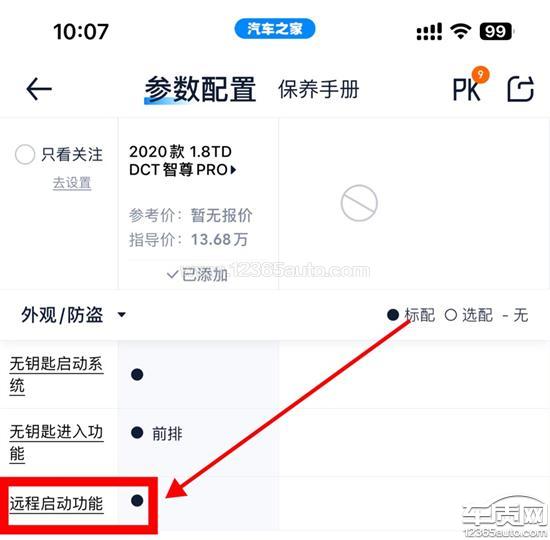This screenshot has height=540, width=550.
Task: Tap the 汽车之家 pill in status bar
Action: pyautogui.click(x=275, y=28)
